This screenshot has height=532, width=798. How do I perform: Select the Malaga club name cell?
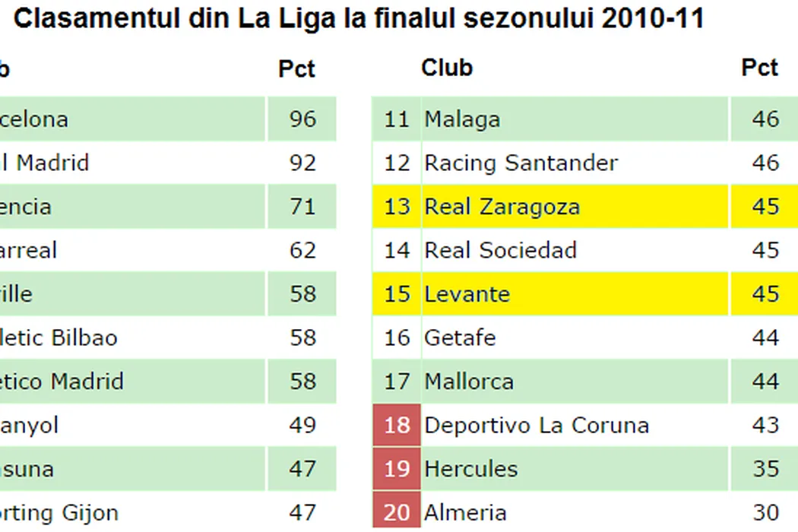(x=462, y=119)
